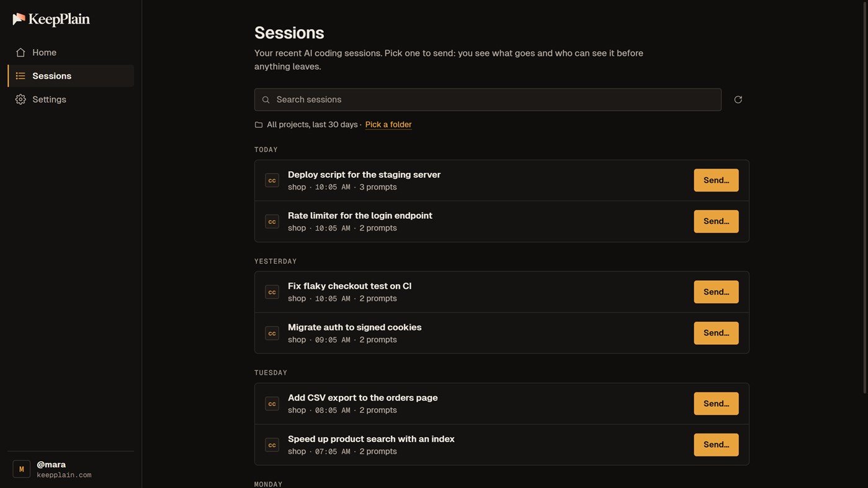Send the Rate limiter login endpoint session
868x488 pixels.
coord(716,221)
